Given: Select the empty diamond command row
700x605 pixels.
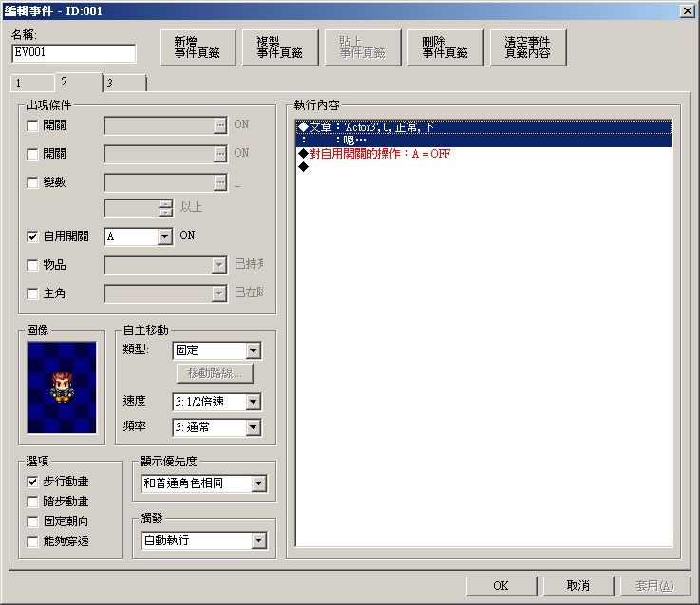Looking at the screenshot, I should click(x=484, y=167).
